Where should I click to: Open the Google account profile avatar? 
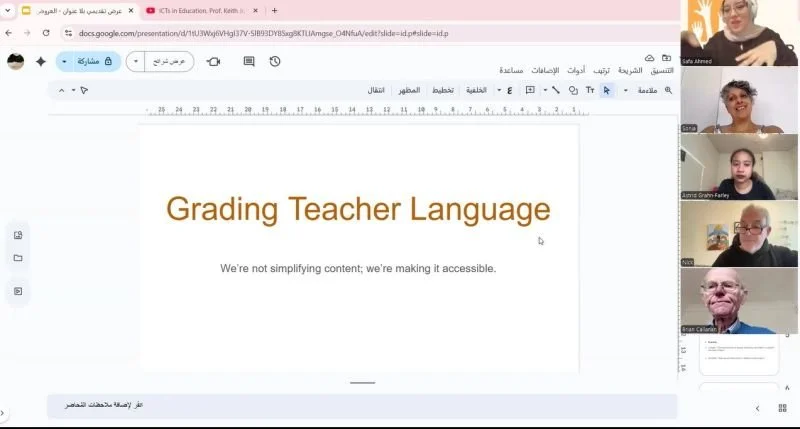click(16, 61)
